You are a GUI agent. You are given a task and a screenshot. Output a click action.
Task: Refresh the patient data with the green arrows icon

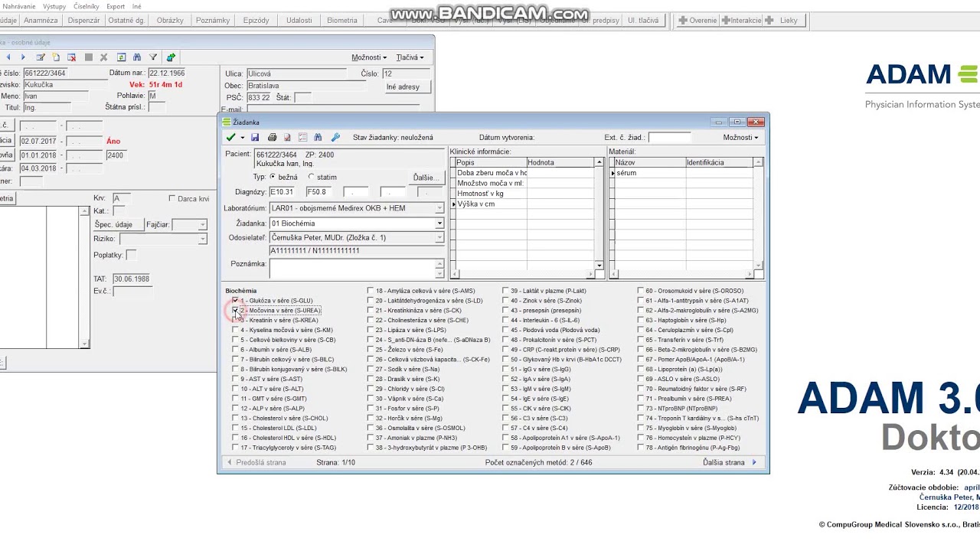point(121,57)
